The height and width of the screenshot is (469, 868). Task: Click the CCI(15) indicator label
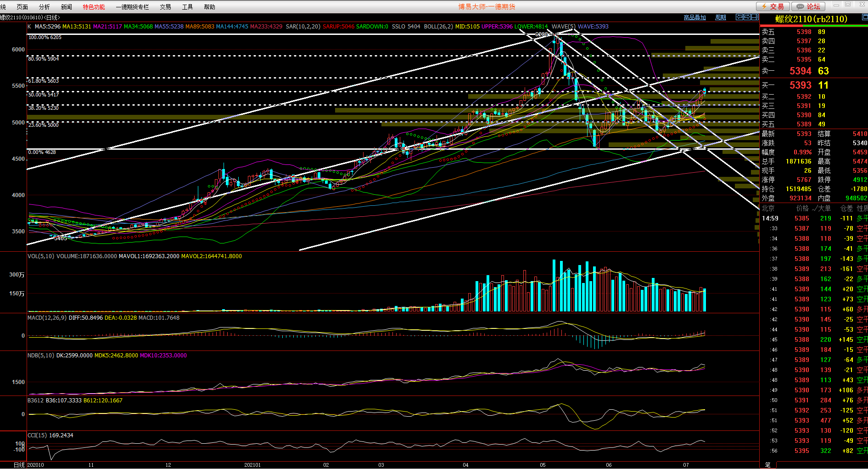(x=38, y=435)
